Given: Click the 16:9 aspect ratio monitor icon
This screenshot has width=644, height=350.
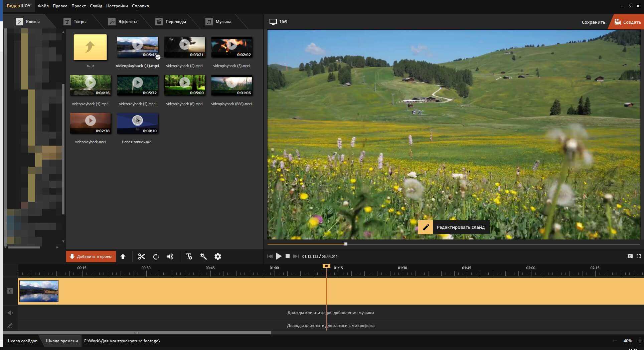Looking at the screenshot, I should pyautogui.click(x=273, y=22).
